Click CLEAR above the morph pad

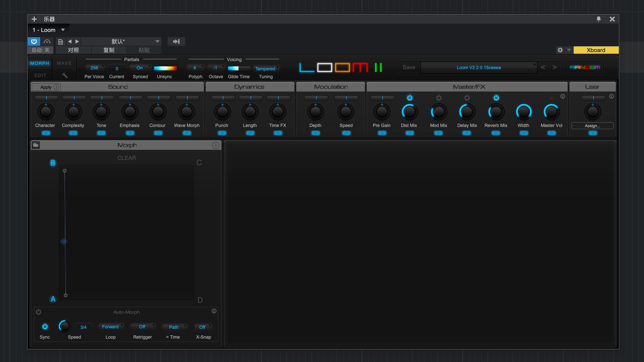126,158
